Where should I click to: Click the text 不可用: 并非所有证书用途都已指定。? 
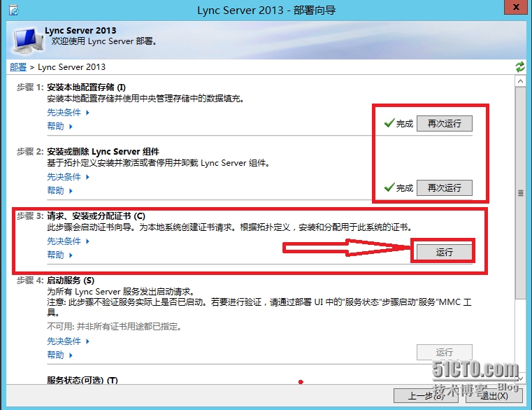coord(115,327)
